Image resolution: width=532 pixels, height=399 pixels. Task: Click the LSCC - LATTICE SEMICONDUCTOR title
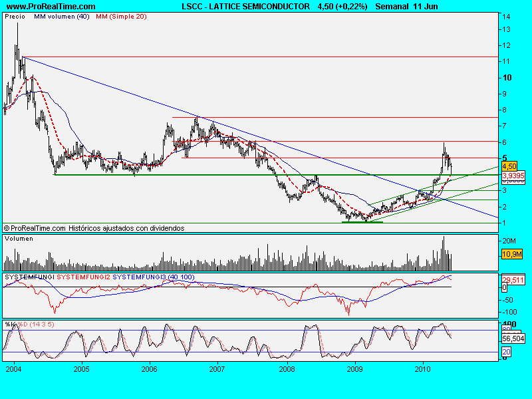click(x=245, y=7)
